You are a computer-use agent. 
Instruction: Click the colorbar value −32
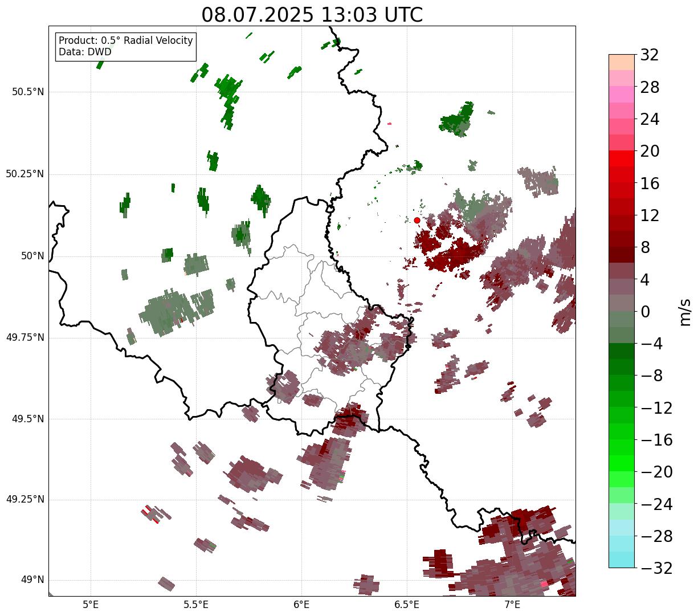point(656,568)
